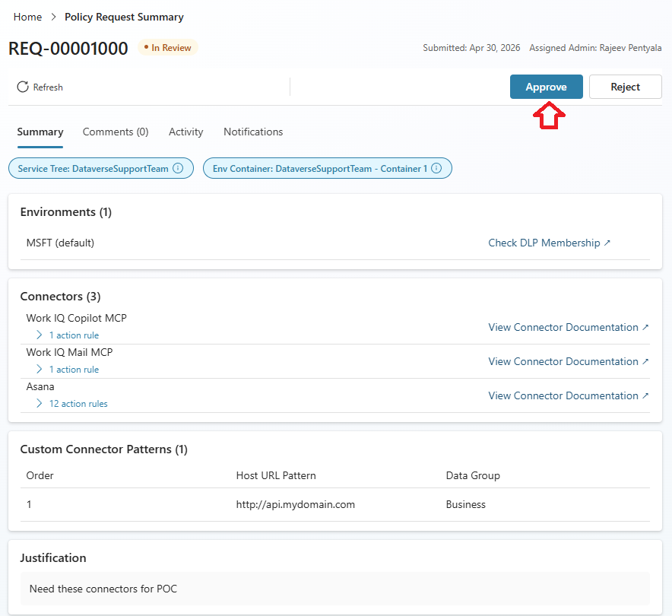Image resolution: width=672 pixels, height=616 pixels.
Task: Approve the policy request
Action: (546, 87)
